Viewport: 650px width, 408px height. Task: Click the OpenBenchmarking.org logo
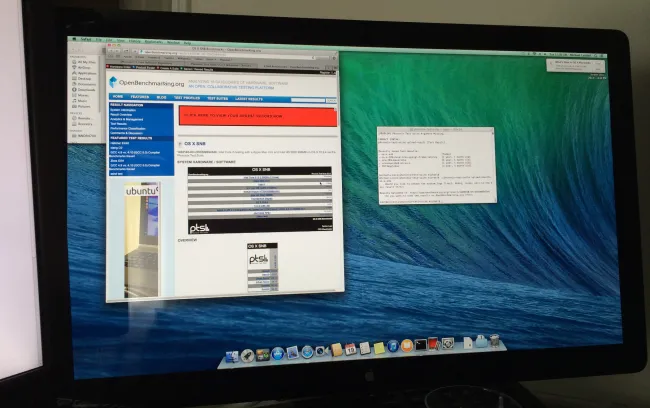pos(145,83)
